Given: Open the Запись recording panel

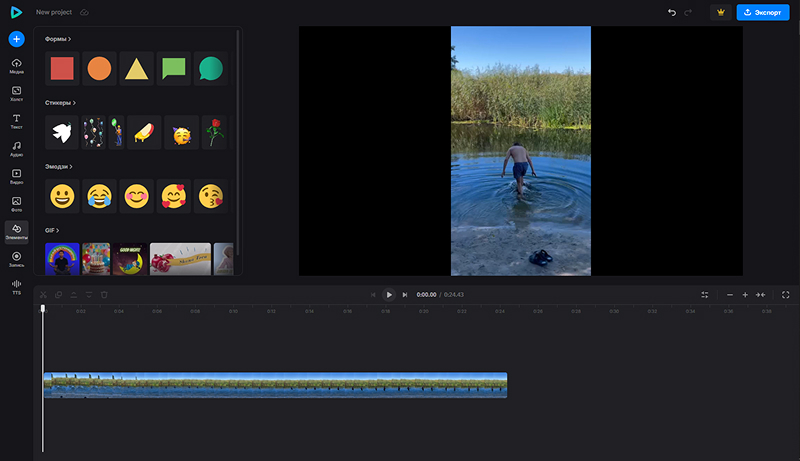Looking at the screenshot, I should (16, 259).
